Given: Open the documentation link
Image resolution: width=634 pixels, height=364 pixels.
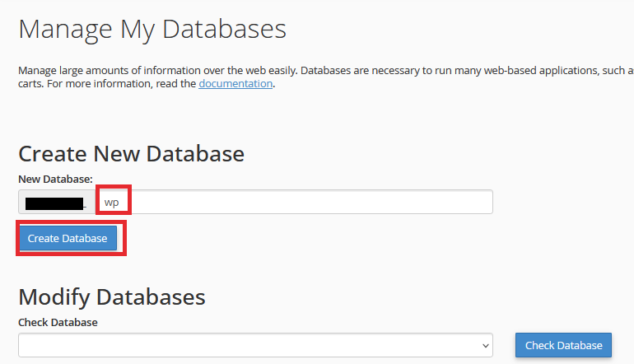Looking at the screenshot, I should coord(235,83).
